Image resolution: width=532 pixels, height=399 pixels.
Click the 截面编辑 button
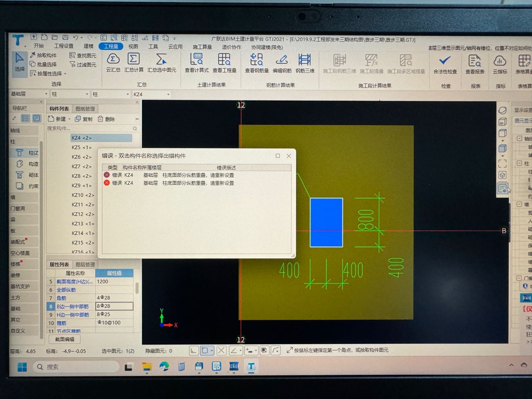click(65, 339)
